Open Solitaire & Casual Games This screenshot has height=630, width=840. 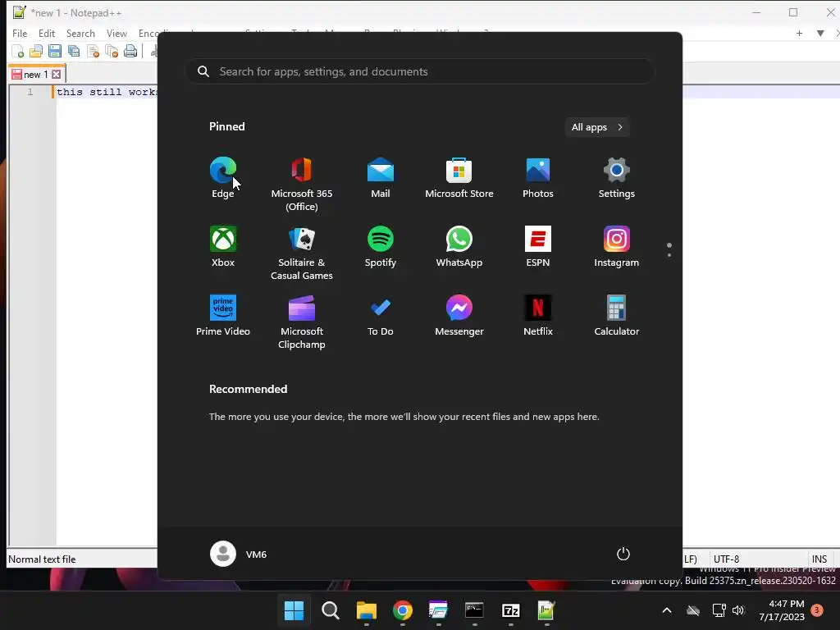point(302,253)
